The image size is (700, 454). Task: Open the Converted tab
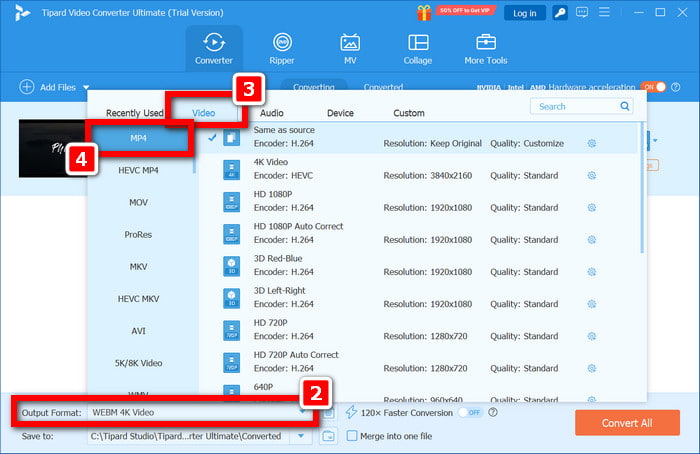click(x=383, y=87)
